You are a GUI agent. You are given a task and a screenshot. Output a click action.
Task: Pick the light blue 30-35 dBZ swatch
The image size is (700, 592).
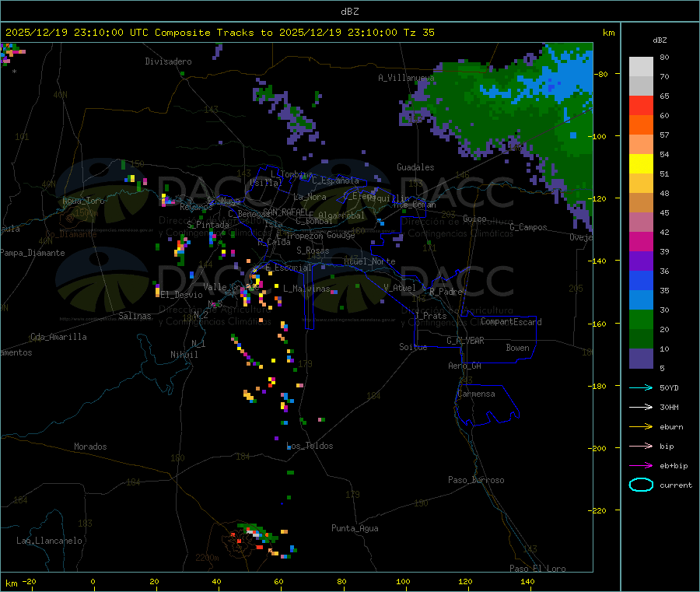pos(641,300)
